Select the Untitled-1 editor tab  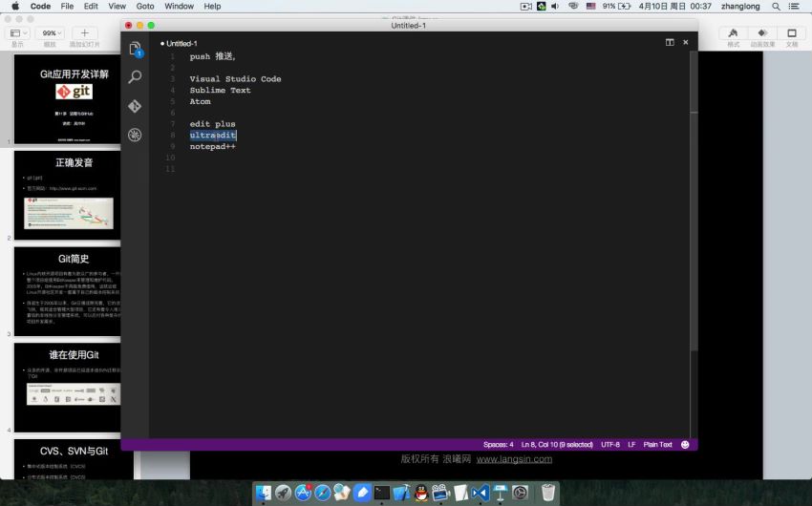click(x=179, y=44)
